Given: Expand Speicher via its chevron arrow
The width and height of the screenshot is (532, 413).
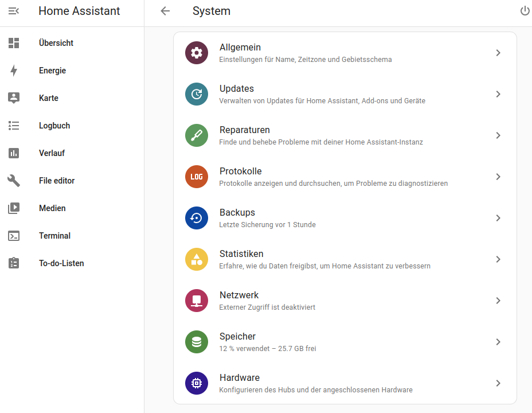Looking at the screenshot, I should click(x=498, y=342).
